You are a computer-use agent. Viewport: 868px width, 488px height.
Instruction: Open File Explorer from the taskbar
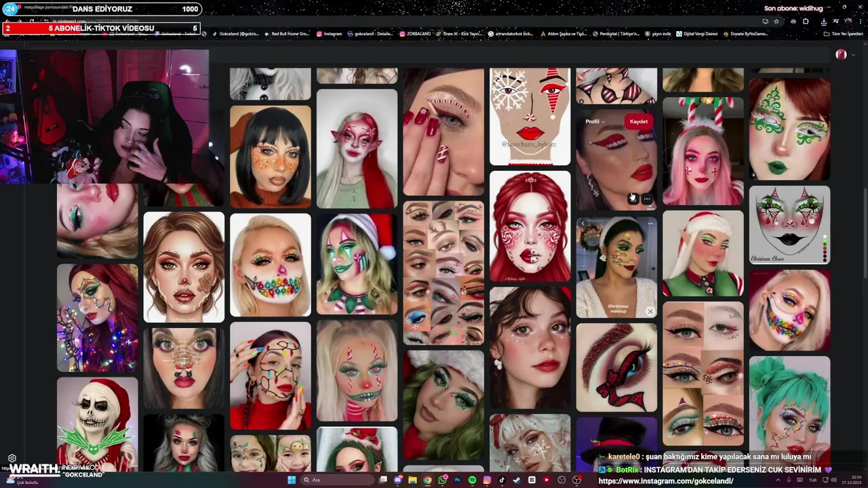pyautogui.click(x=412, y=480)
